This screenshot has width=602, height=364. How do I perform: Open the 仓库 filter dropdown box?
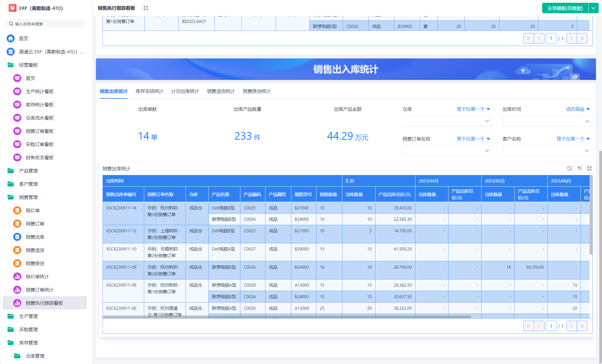point(447,121)
